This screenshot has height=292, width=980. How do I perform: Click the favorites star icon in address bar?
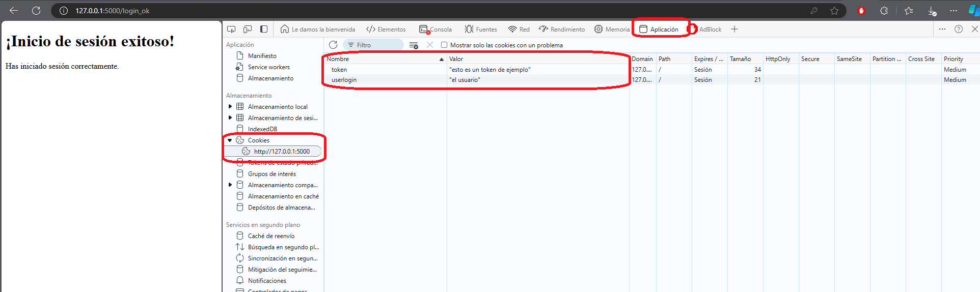point(834,11)
